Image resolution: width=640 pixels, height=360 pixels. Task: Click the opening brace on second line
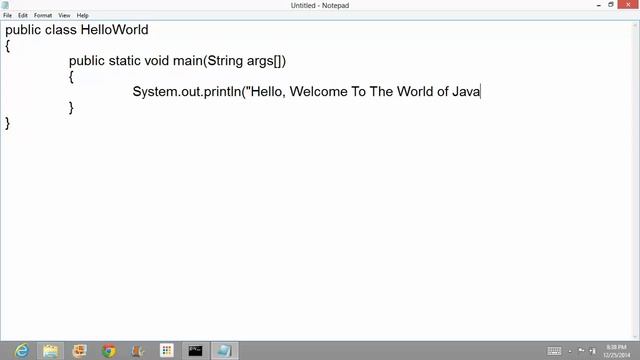tap(7, 46)
